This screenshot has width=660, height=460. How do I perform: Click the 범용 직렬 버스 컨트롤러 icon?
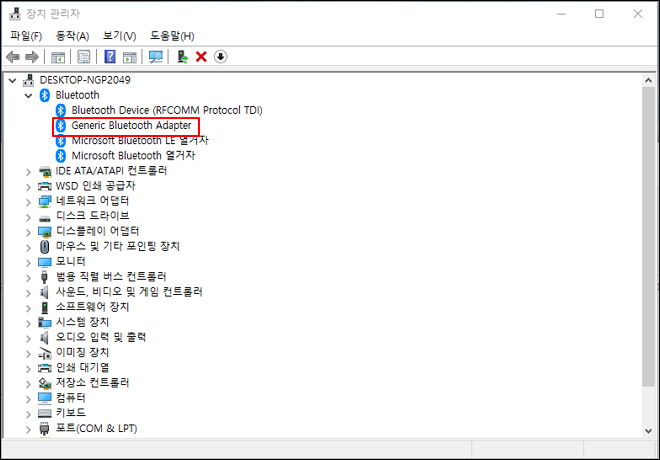coord(45,277)
